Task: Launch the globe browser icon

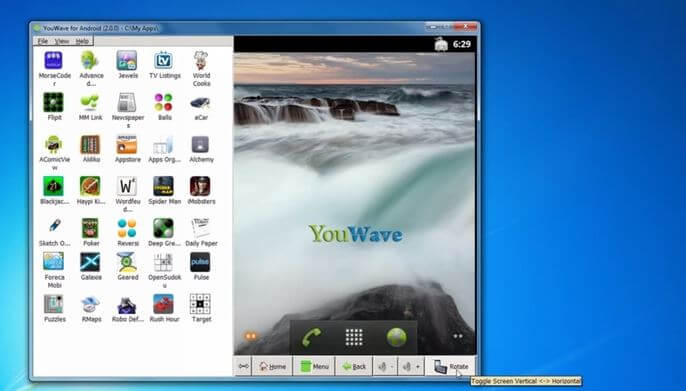Action: [396, 337]
